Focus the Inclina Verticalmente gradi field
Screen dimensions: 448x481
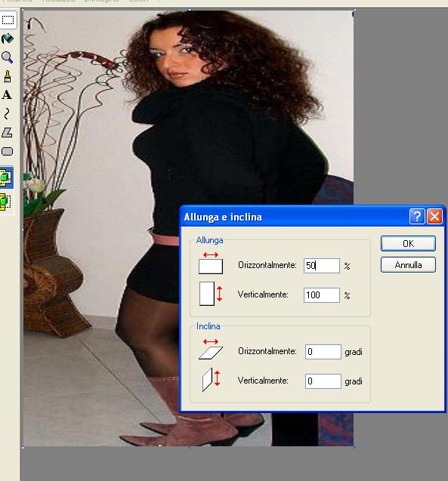[x=323, y=381]
